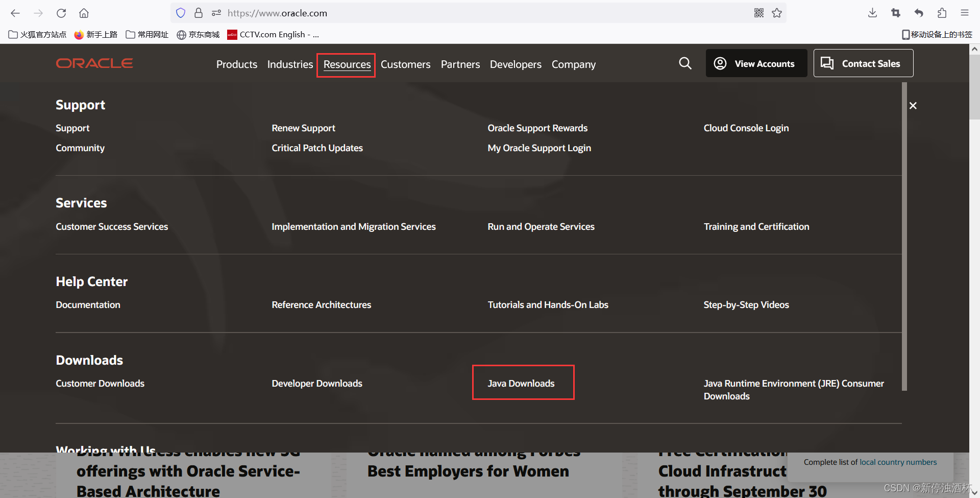
Task: Open the Customers menu
Action: point(406,64)
